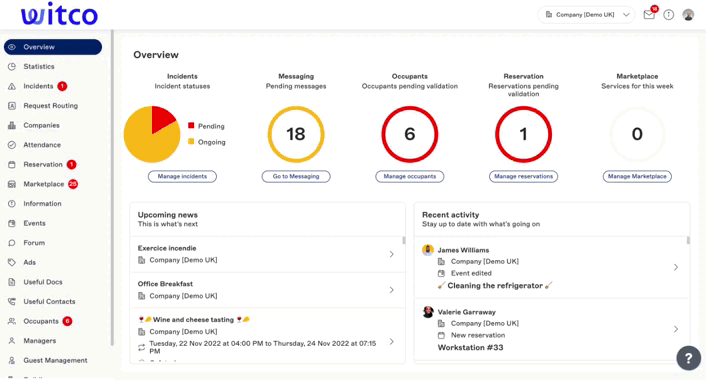Click the Cleaning the refrigerator event title

[495, 285]
